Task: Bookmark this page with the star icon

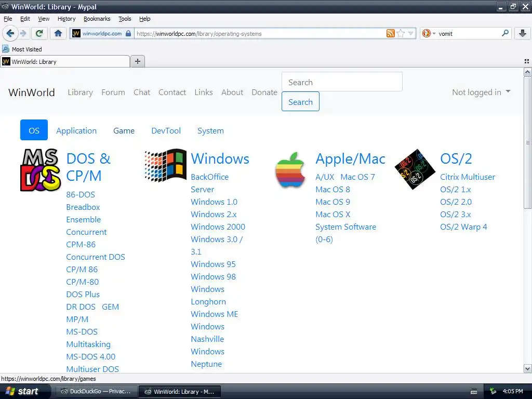Action: click(401, 33)
